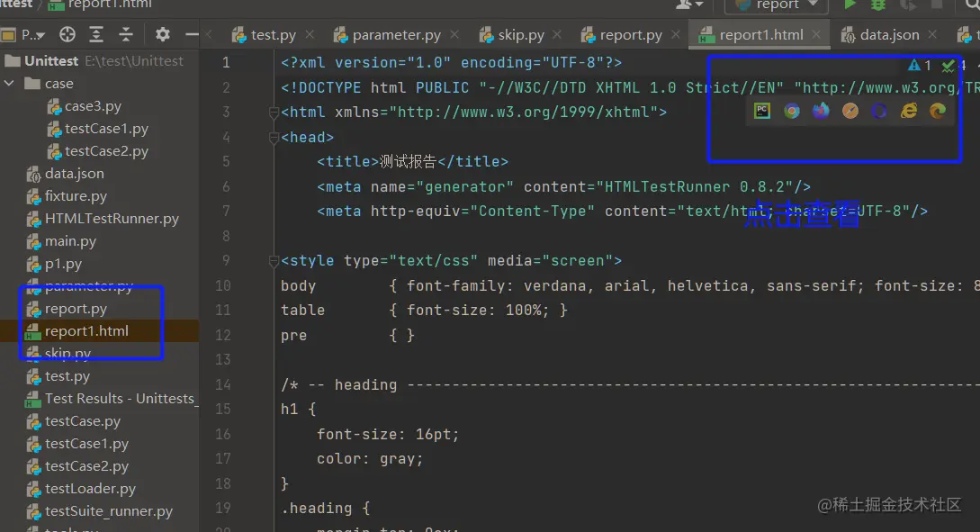Open report1.html in Opera browser
This screenshot has width=980, height=532.
(879, 112)
